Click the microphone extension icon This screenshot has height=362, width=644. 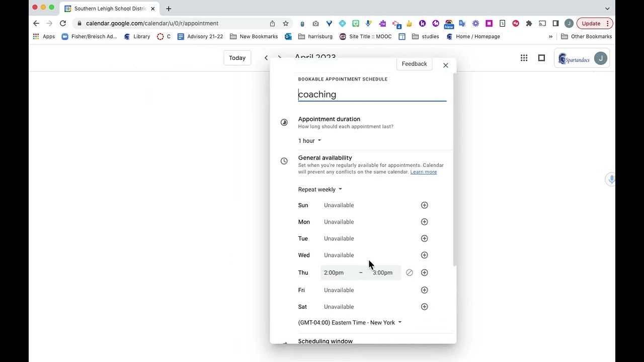pyautogui.click(x=369, y=24)
